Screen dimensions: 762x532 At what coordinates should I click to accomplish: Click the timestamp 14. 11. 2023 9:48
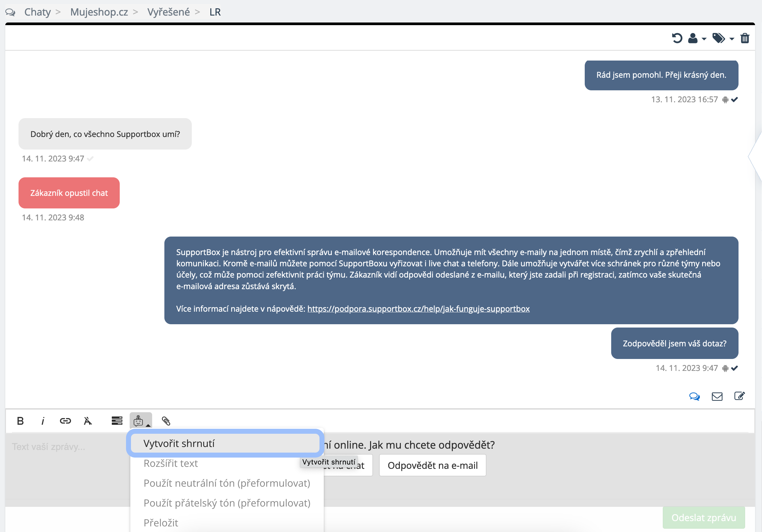point(53,217)
